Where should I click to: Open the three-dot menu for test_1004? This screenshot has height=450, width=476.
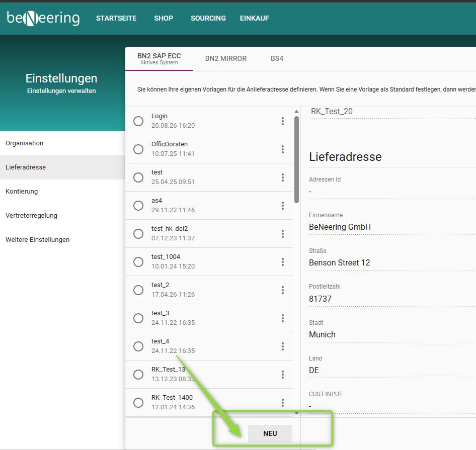coord(283,262)
